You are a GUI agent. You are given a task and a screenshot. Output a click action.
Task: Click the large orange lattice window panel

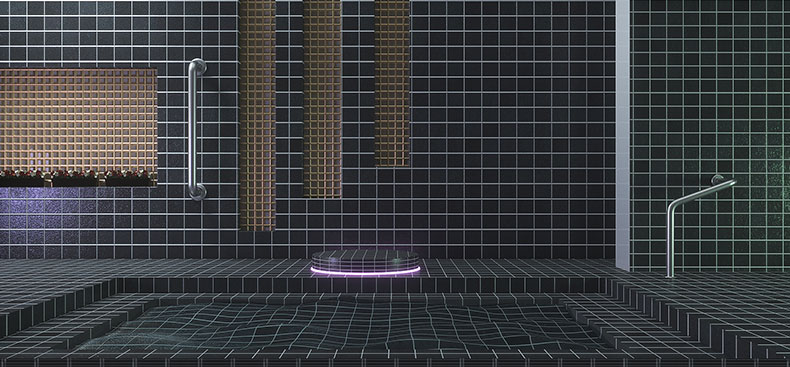[x=78, y=120]
